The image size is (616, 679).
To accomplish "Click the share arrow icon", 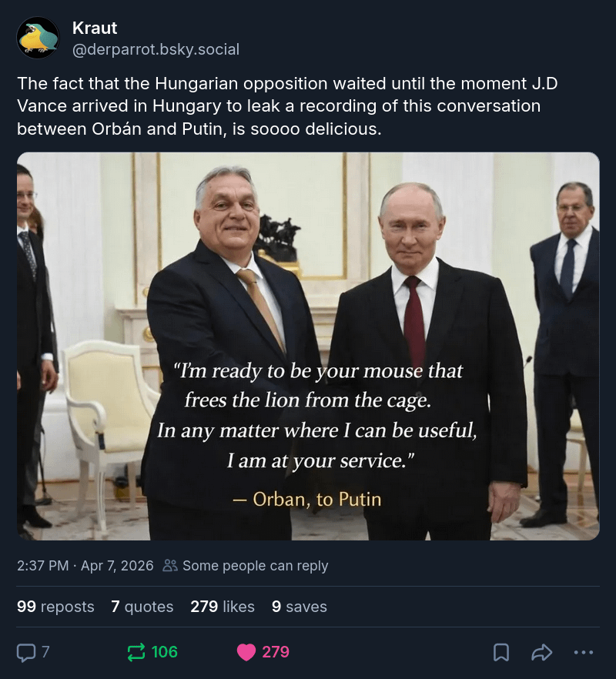I will coord(542,652).
